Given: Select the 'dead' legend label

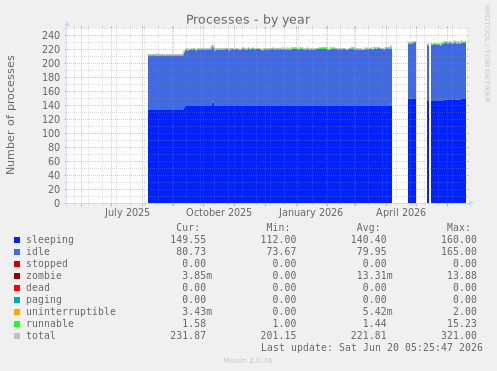Looking at the screenshot, I should (38, 287).
